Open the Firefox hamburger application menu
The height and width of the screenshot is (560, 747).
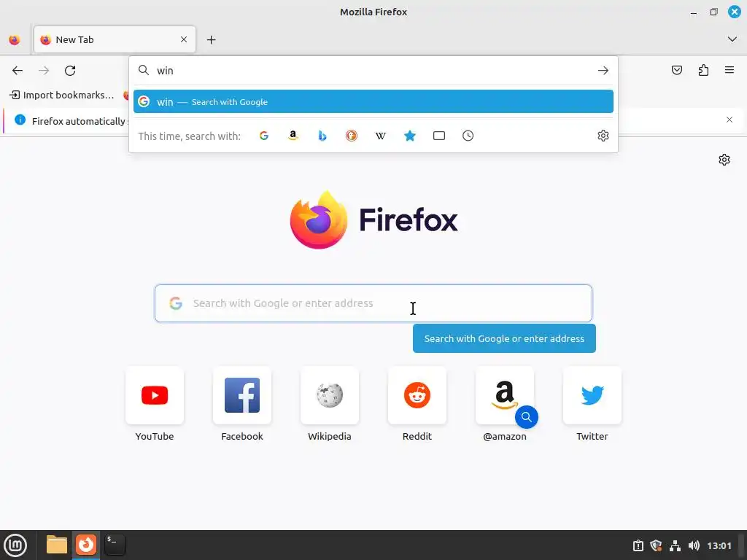(x=729, y=71)
